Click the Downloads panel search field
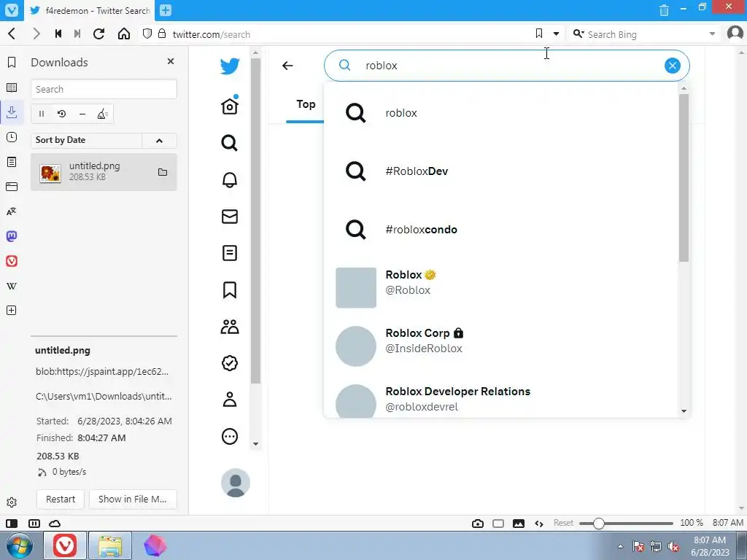The width and height of the screenshot is (747, 560). (104, 89)
